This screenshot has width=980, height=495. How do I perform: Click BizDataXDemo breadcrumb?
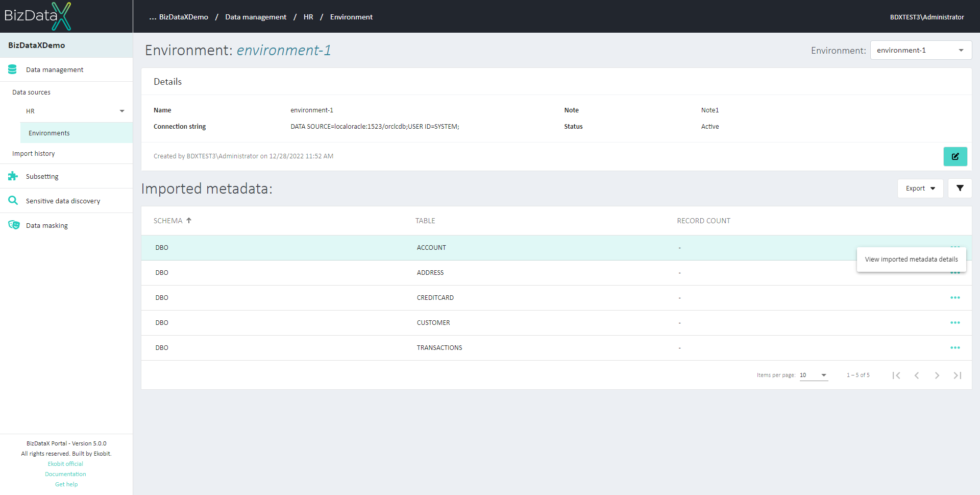point(184,17)
